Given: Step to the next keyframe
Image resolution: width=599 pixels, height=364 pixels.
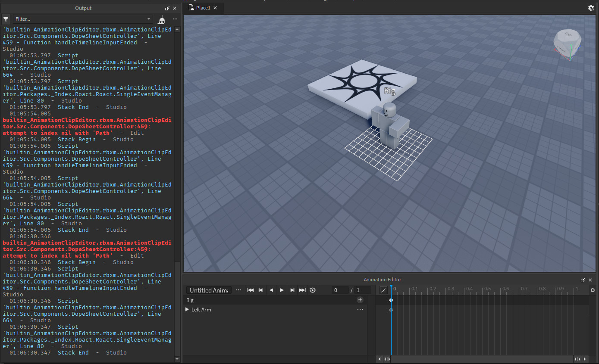Looking at the screenshot, I should pos(292,290).
